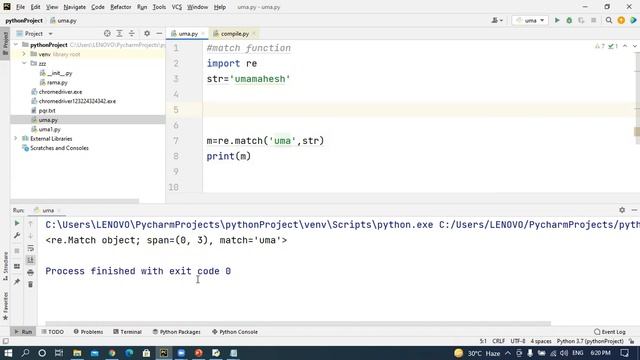Click the UTF-8 encoding widget

click(x=518, y=341)
